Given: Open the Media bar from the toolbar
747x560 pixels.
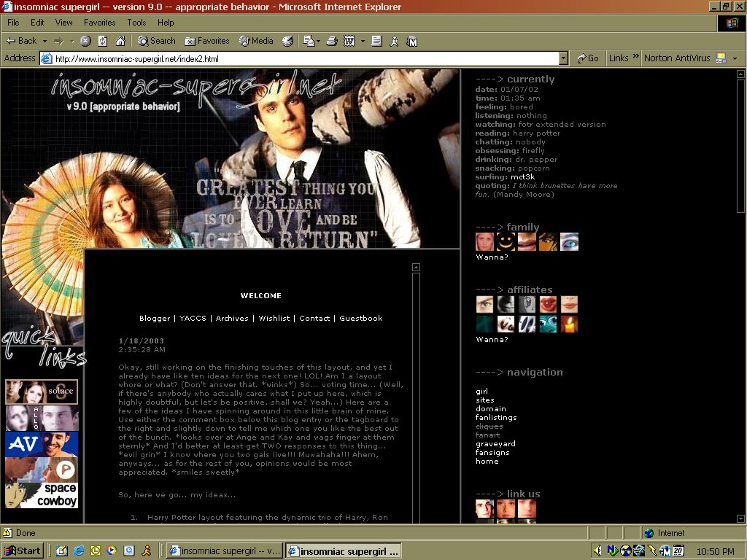Looking at the screenshot, I should pos(256,42).
